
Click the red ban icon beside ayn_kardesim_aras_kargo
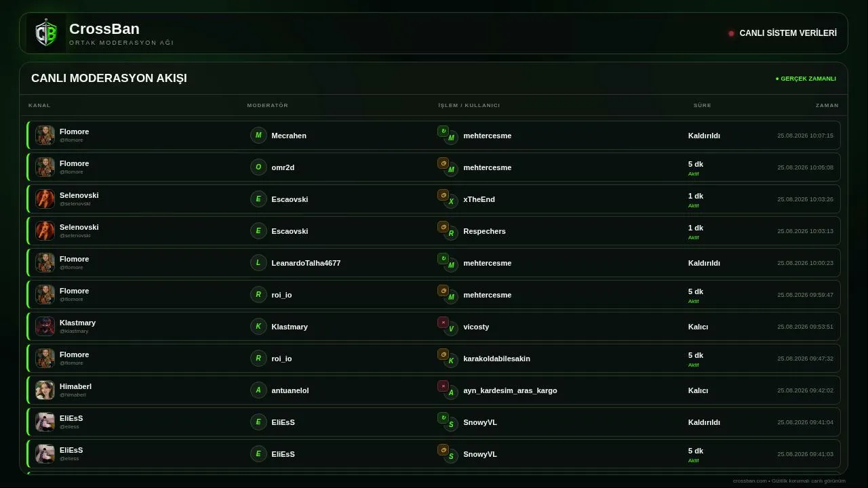coord(443,386)
